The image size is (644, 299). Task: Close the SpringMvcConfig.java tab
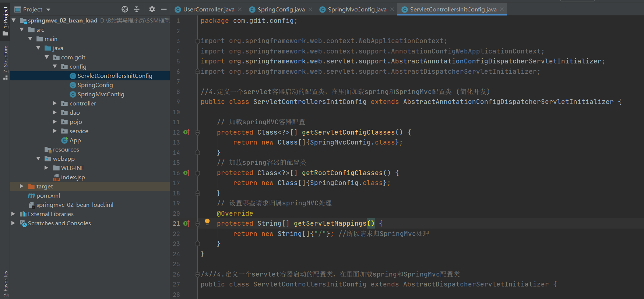coord(392,9)
